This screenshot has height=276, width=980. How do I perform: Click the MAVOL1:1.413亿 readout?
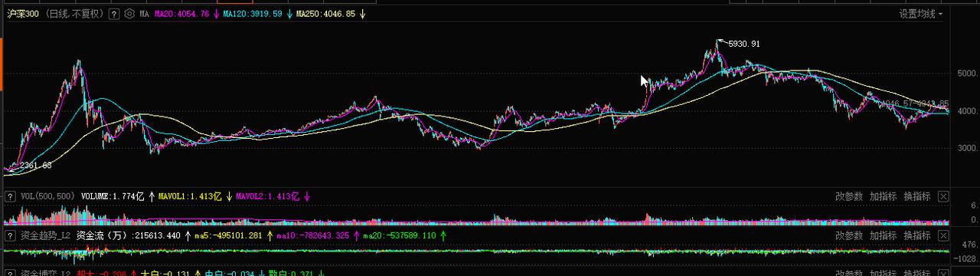[190, 197]
